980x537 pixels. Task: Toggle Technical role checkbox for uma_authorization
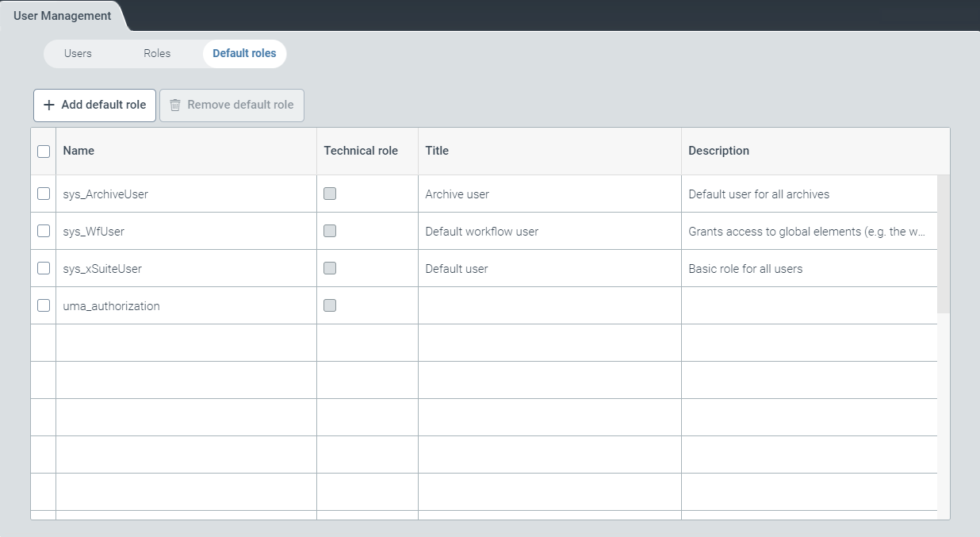[330, 305]
